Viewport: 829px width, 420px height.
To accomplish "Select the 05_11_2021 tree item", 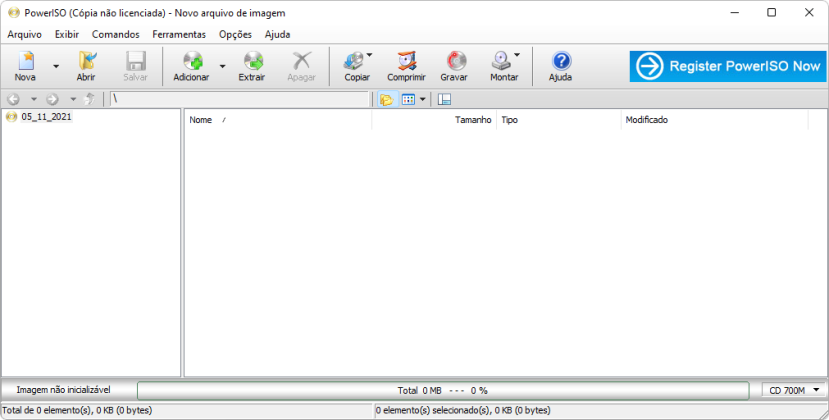I will [x=47, y=116].
